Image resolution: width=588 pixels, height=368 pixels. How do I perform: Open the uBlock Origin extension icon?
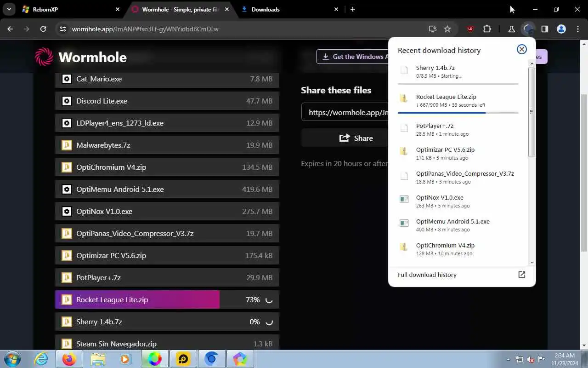pos(470,29)
